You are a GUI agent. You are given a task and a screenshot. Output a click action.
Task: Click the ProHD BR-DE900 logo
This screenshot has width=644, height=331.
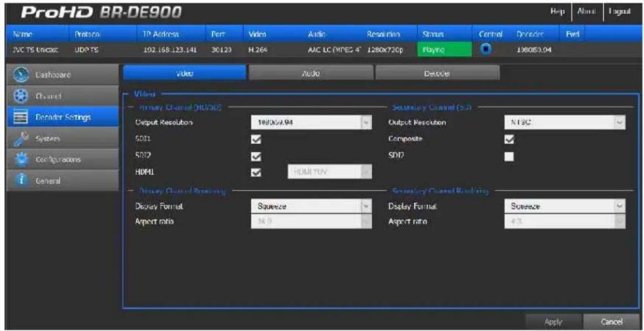coord(101,13)
